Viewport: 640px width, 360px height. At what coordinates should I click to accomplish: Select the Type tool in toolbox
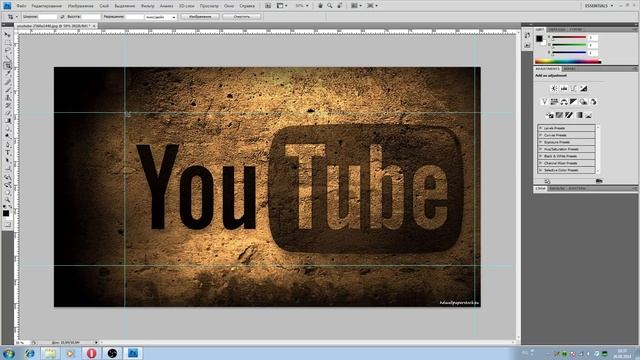pos(7,152)
